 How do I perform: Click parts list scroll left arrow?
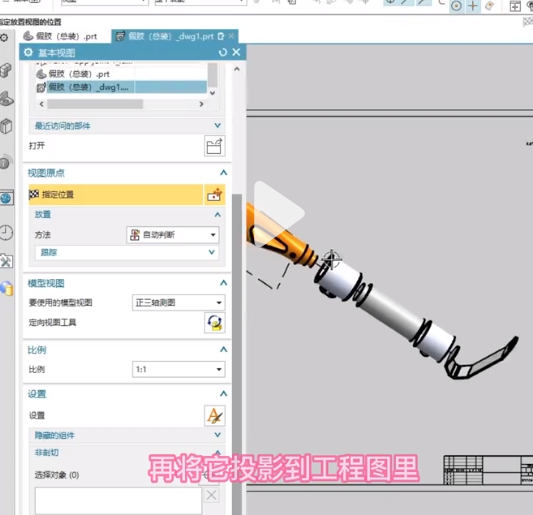(x=42, y=104)
